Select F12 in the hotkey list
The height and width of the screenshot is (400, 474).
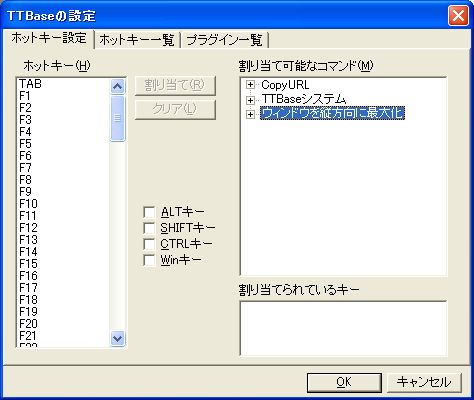(63, 228)
